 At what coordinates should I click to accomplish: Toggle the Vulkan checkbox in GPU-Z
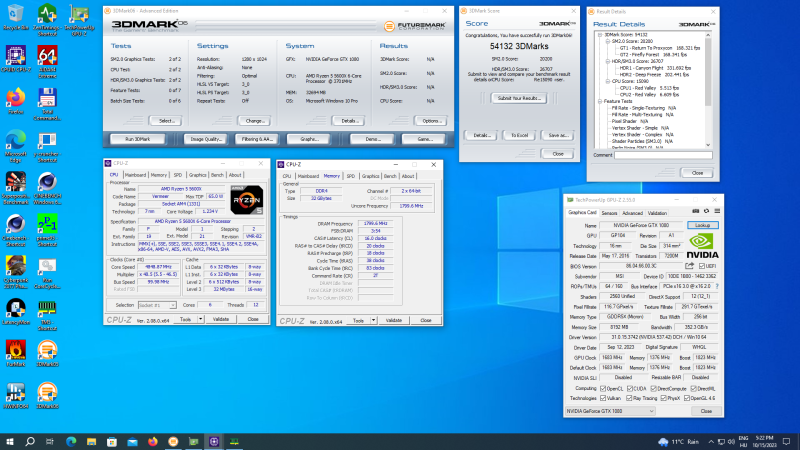(604, 398)
